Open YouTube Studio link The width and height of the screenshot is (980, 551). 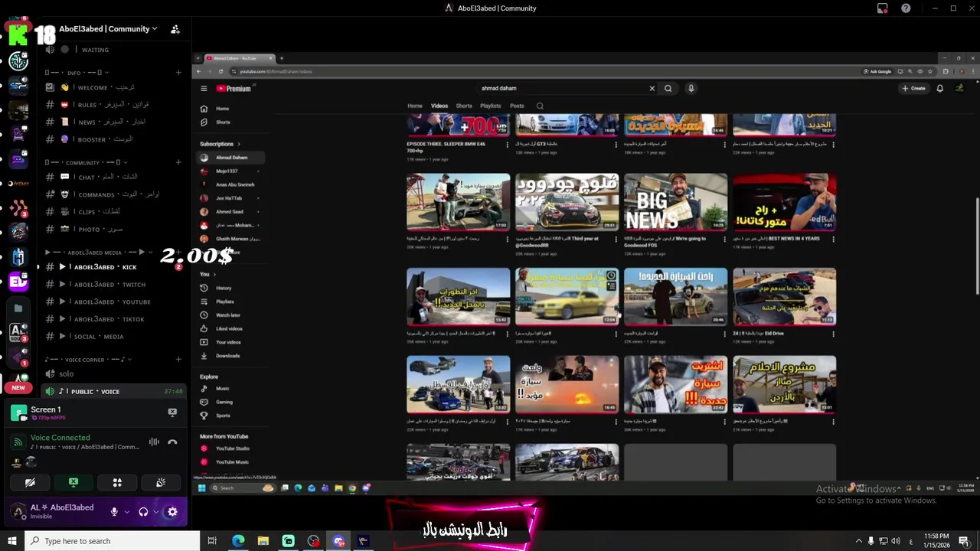(232, 448)
